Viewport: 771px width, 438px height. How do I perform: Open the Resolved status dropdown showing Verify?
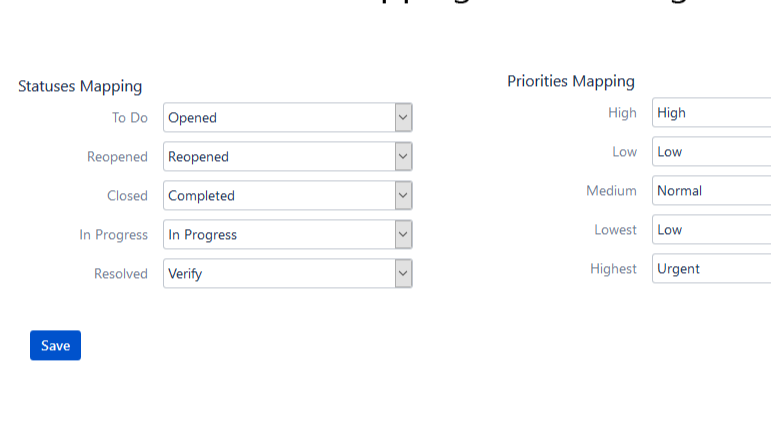[287, 274]
